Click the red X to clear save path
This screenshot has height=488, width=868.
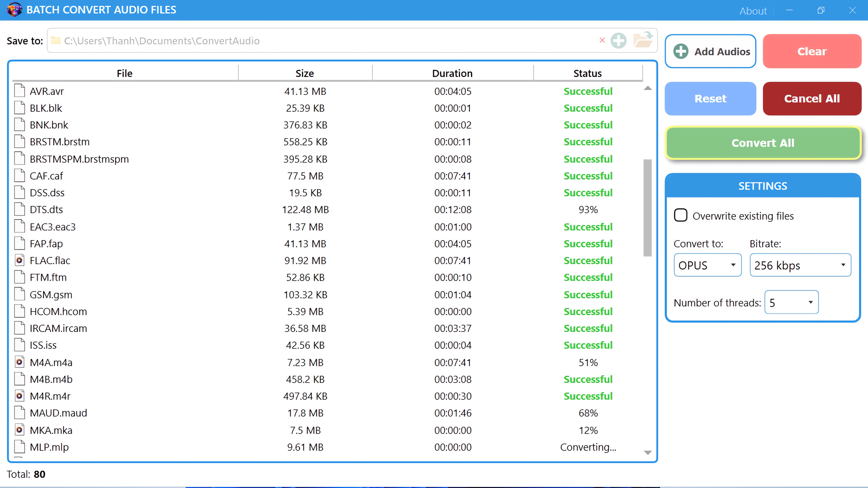click(x=602, y=40)
